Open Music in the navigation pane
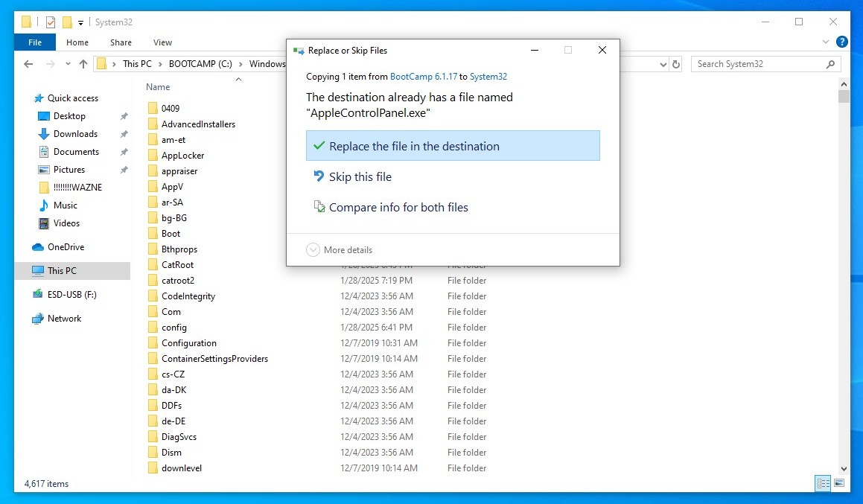This screenshot has height=504, width=863. pyautogui.click(x=65, y=205)
